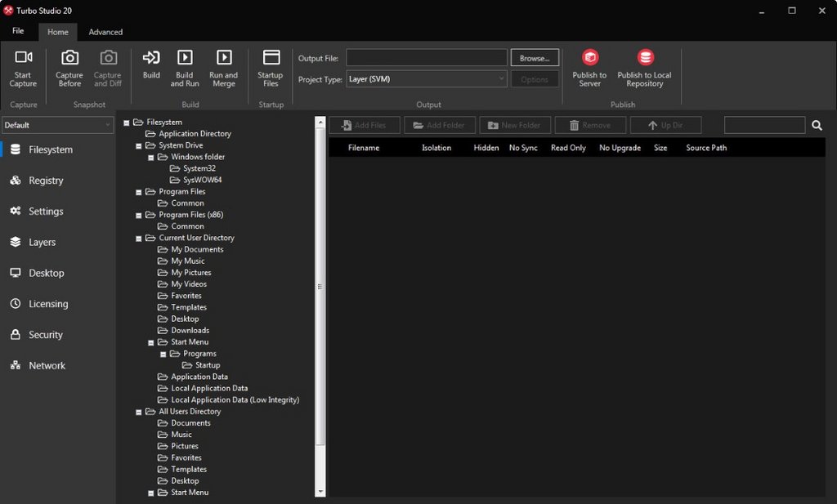Open the File menu
The height and width of the screenshot is (504, 837).
[18, 31]
